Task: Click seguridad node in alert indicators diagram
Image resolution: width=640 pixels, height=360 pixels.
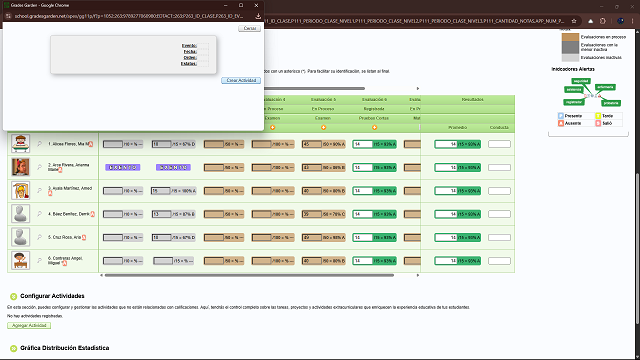Action: coord(581,81)
